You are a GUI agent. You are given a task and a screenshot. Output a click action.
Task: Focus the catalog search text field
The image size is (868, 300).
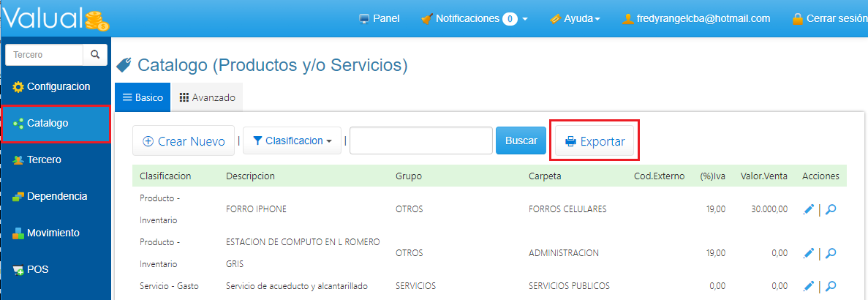pyautogui.click(x=420, y=140)
